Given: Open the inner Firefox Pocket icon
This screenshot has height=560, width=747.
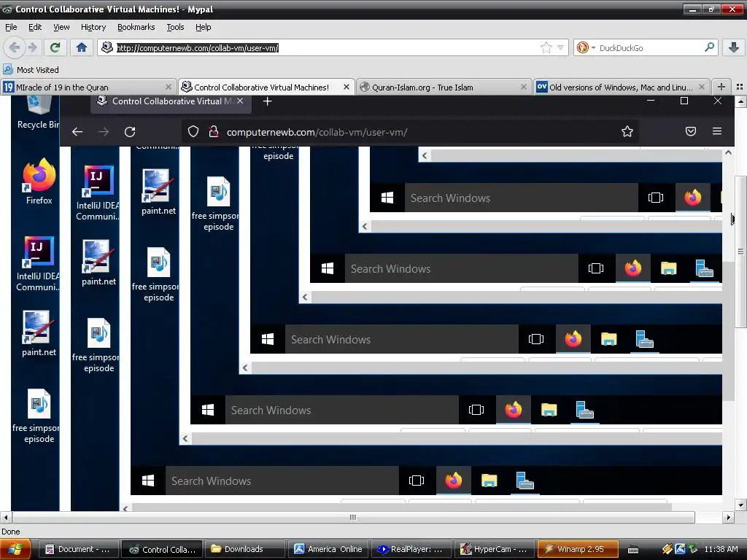Looking at the screenshot, I should click(x=690, y=131).
